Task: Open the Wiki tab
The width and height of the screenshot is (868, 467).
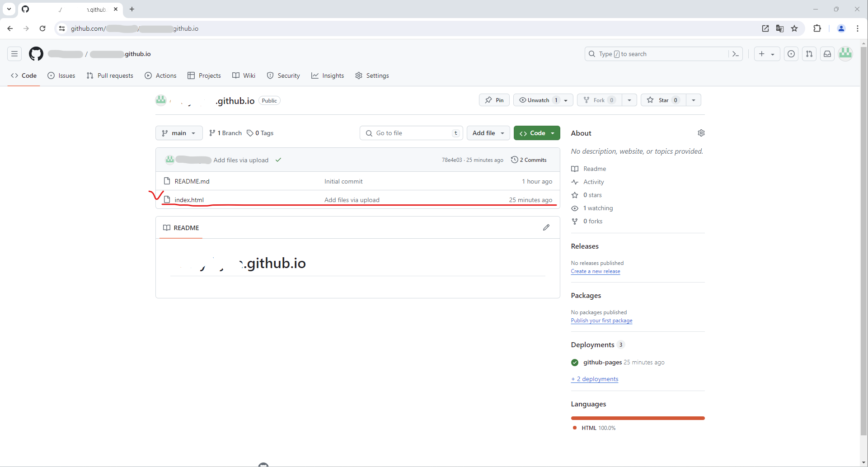Action: click(x=244, y=75)
